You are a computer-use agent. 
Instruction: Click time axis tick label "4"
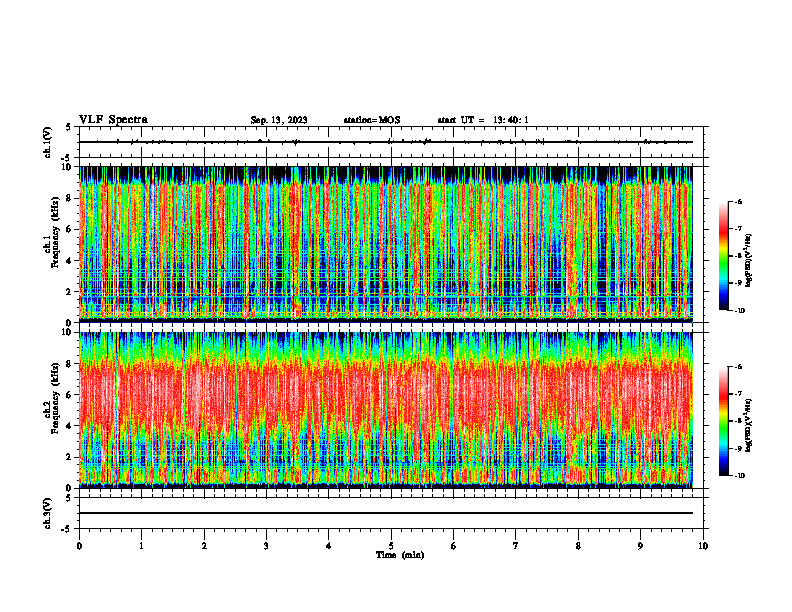click(329, 546)
